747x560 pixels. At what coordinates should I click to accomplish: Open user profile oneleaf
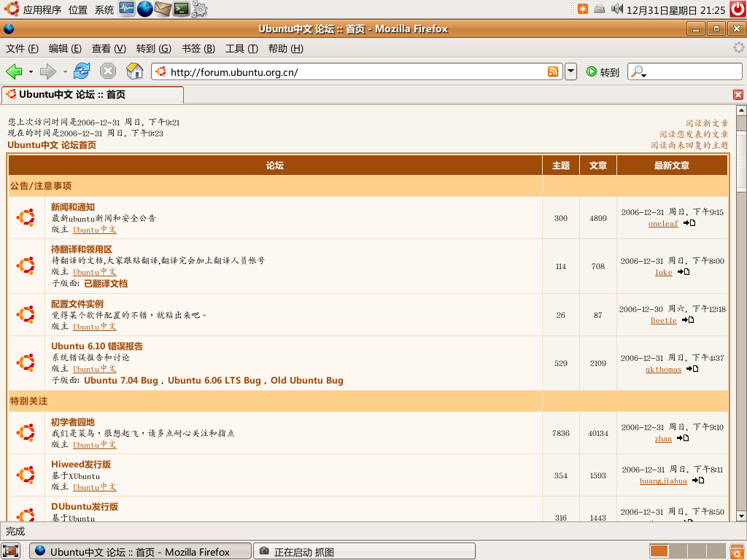tap(663, 224)
